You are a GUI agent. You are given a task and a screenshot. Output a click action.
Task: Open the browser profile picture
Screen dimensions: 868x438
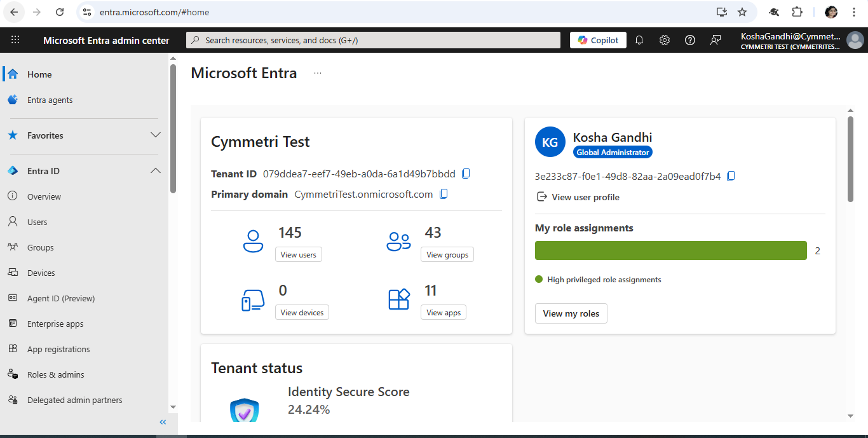tap(831, 12)
